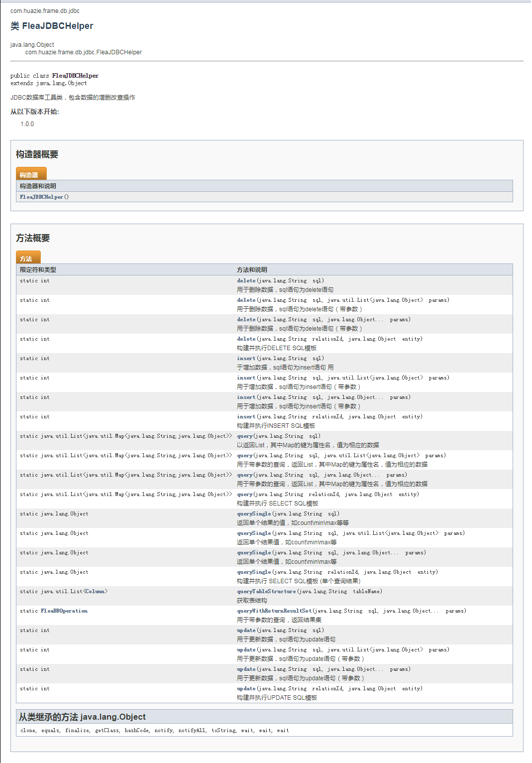Open the FleaJDBCHelper() constructor link
Viewport: 532px width, 763px height.
tap(41, 197)
